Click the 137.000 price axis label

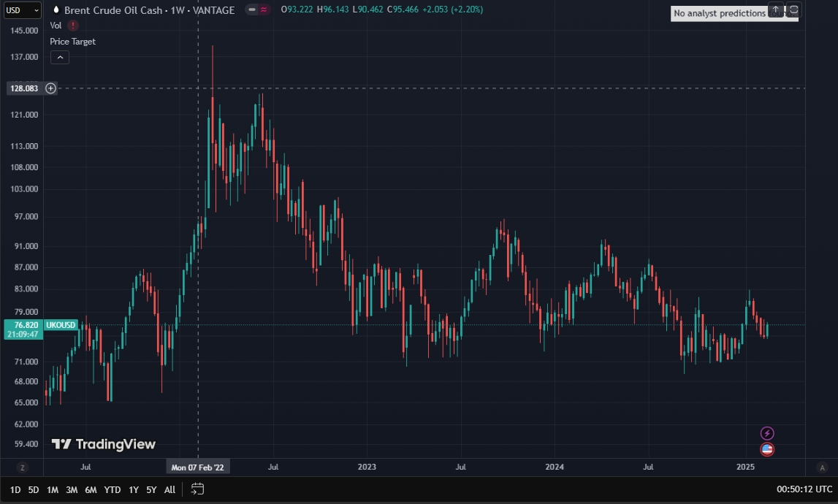pos(25,57)
